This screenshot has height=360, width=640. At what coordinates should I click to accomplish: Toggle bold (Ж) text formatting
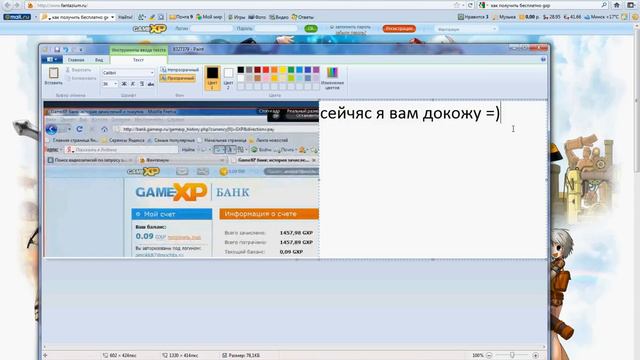coord(124,84)
